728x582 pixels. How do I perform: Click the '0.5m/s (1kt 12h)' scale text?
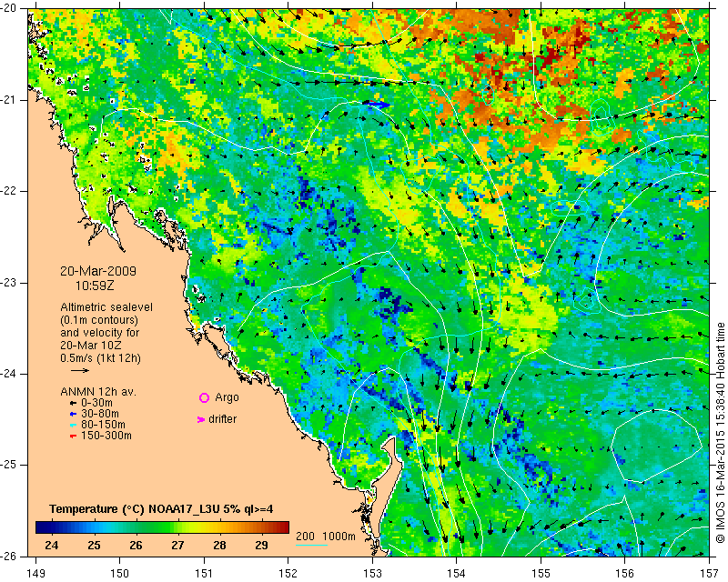pos(100,358)
